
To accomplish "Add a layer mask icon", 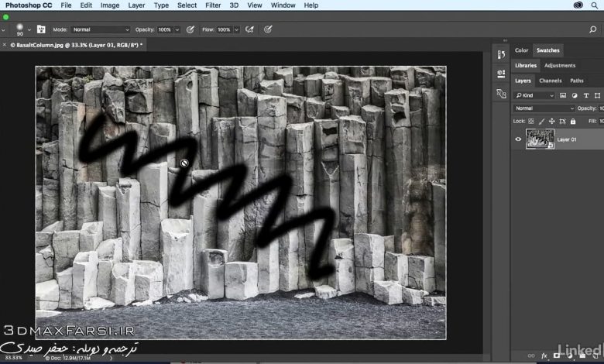I will coord(557,355).
